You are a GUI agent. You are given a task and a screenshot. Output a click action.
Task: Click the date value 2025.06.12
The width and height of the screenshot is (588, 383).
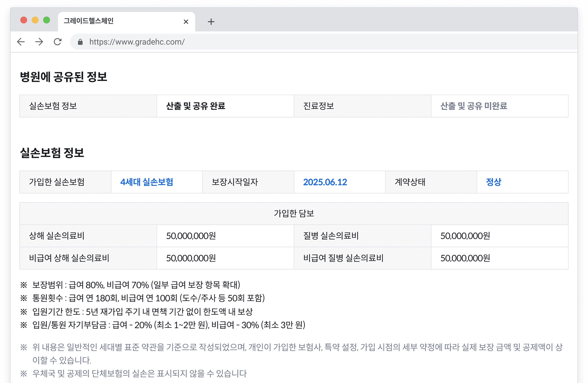pyautogui.click(x=325, y=182)
